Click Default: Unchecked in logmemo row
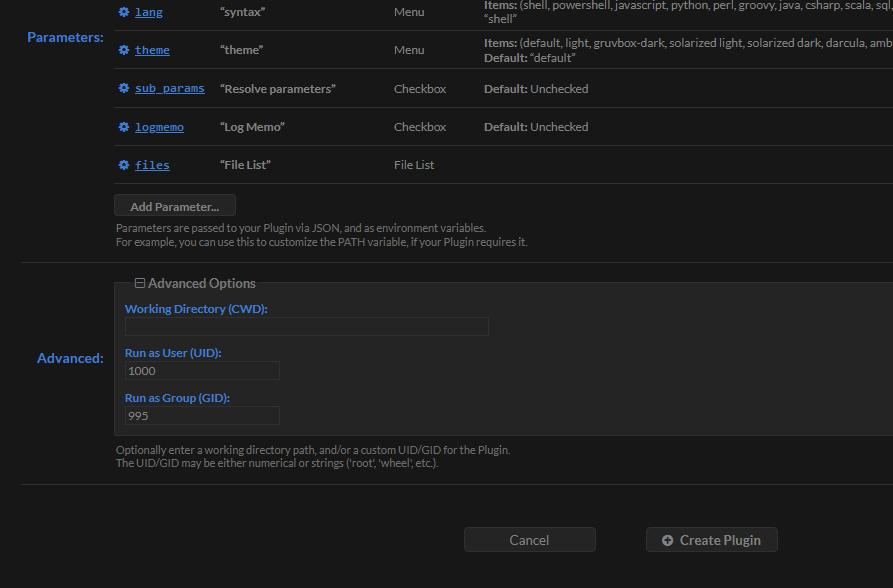 point(536,127)
